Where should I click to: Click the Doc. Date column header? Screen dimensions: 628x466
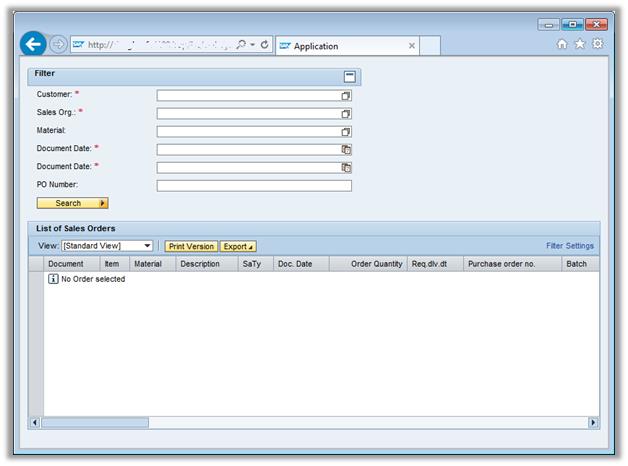click(x=301, y=264)
